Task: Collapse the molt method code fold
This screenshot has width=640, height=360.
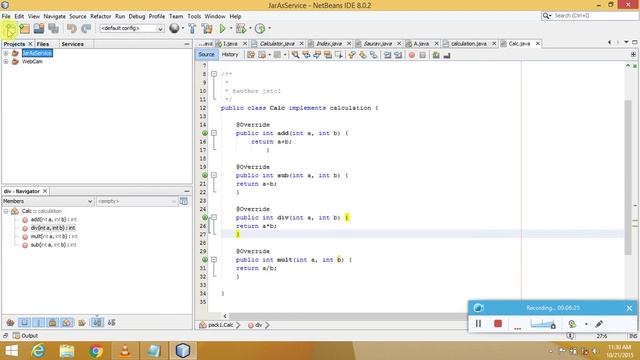Action: 214,260
